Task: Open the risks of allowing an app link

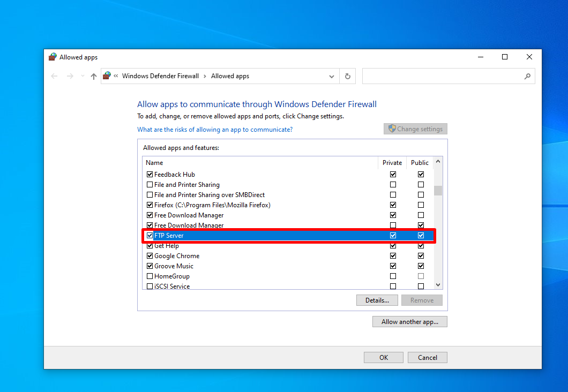Action: point(215,129)
